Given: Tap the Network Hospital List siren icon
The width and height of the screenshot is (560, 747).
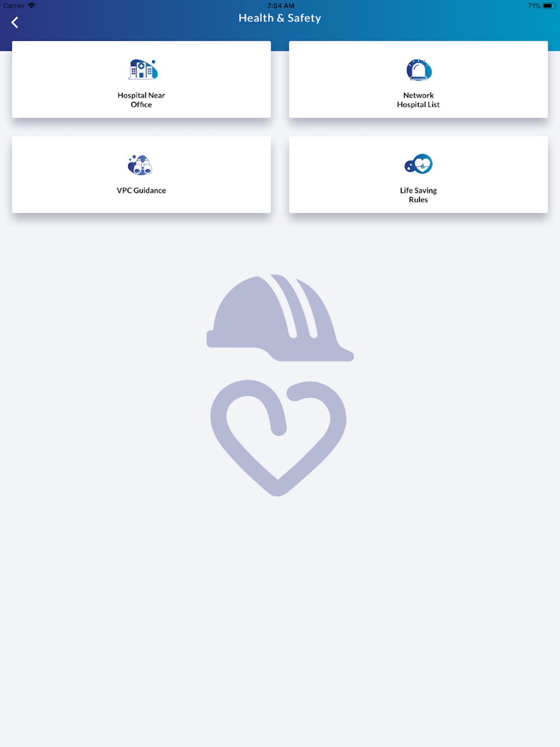Looking at the screenshot, I should tap(419, 70).
